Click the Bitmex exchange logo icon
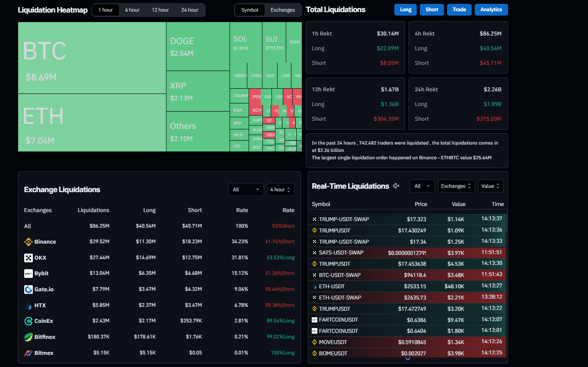 click(29, 353)
